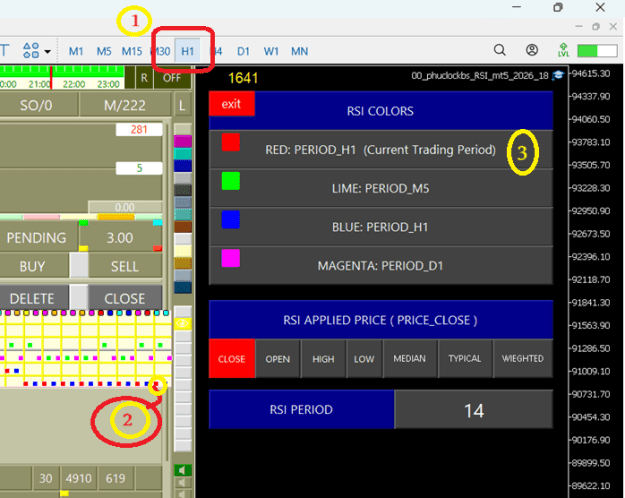The image size is (625, 498).
Task: Click the RED: PERIOD_H1 current trading period row
Action: click(x=381, y=150)
